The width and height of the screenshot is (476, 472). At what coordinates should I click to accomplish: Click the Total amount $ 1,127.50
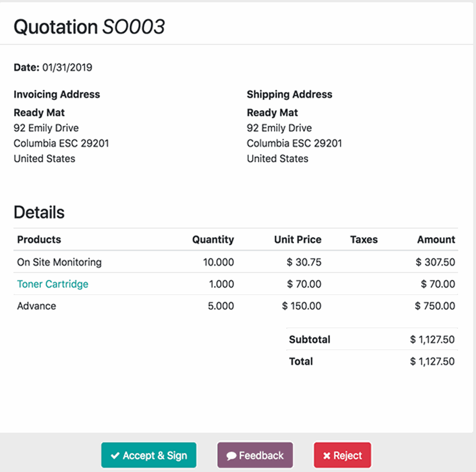pyautogui.click(x=432, y=361)
